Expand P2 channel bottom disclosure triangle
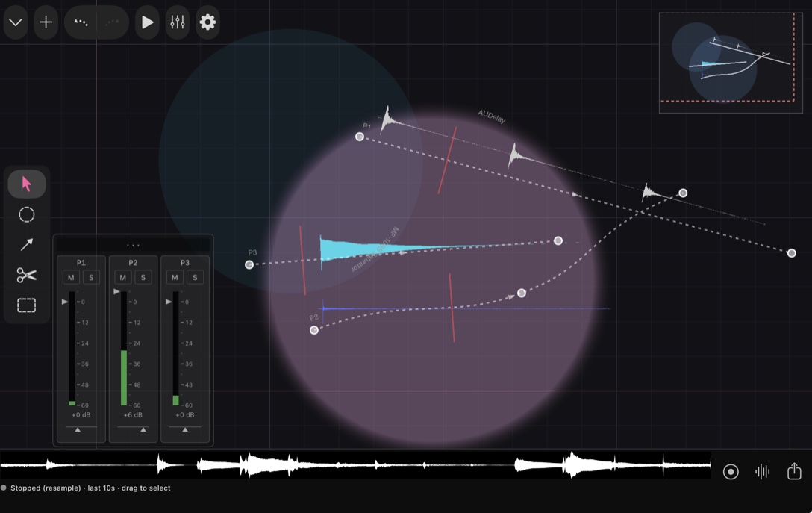Image resolution: width=812 pixels, height=513 pixels. pyautogui.click(x=143, y=429)
